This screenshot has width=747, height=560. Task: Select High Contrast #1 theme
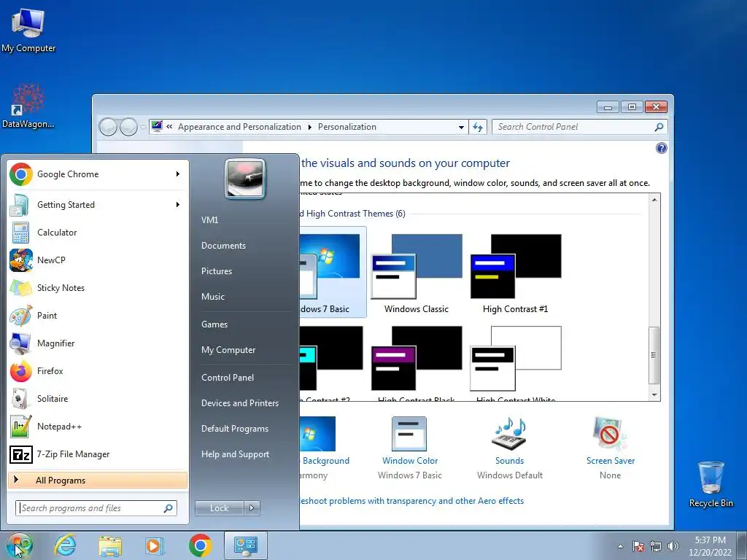pyautogui.click(x=516, y=274)
